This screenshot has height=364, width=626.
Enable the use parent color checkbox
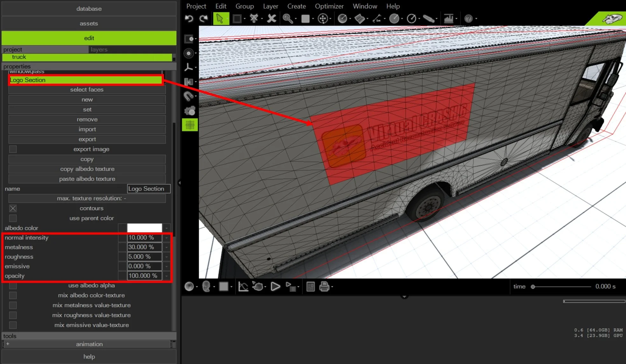(13, 218)
